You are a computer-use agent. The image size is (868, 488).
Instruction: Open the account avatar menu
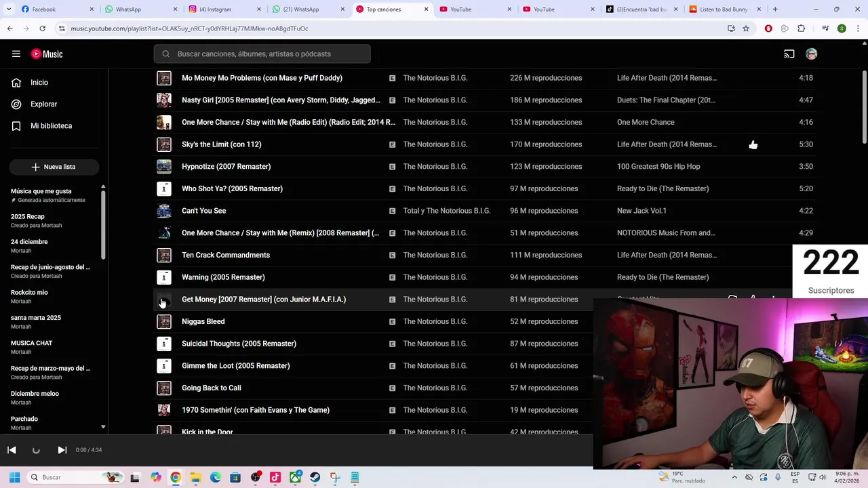(812, 54)
